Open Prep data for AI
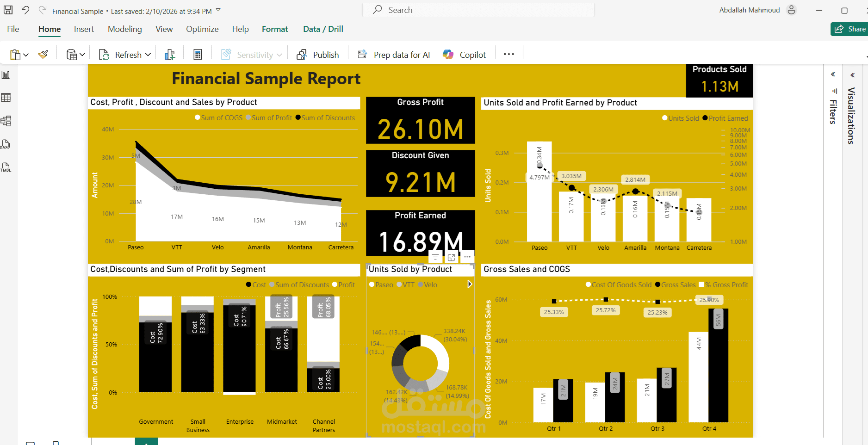 coord(393,54)
